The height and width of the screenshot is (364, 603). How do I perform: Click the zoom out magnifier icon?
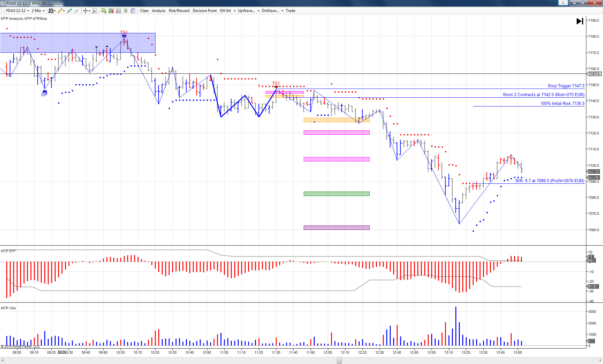coord(76,11)
